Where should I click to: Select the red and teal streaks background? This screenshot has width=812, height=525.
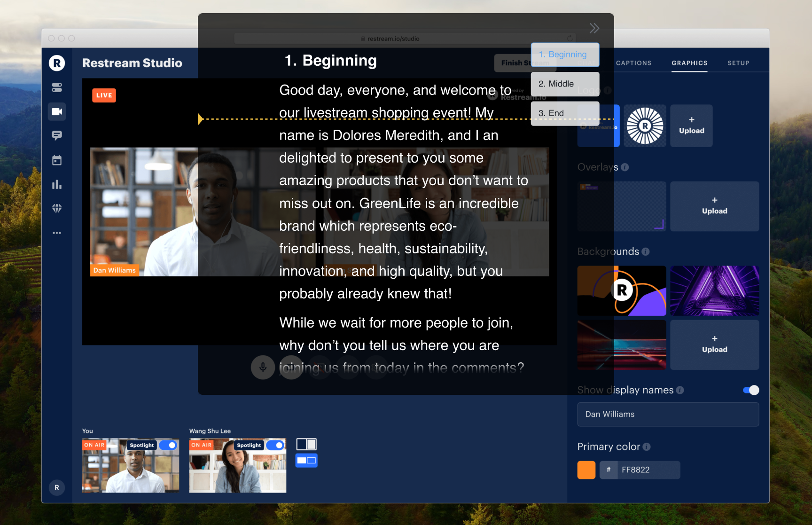point(622,345)
